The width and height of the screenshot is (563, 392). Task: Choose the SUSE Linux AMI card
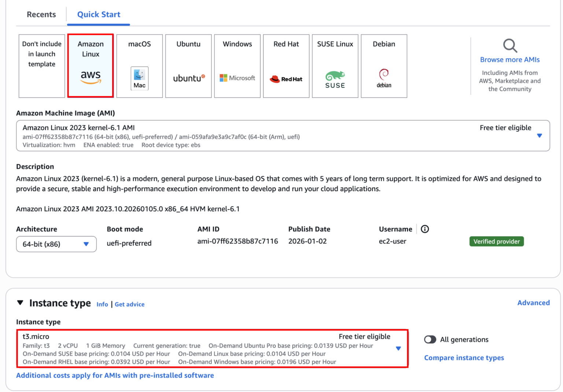[x=335, y=65]
